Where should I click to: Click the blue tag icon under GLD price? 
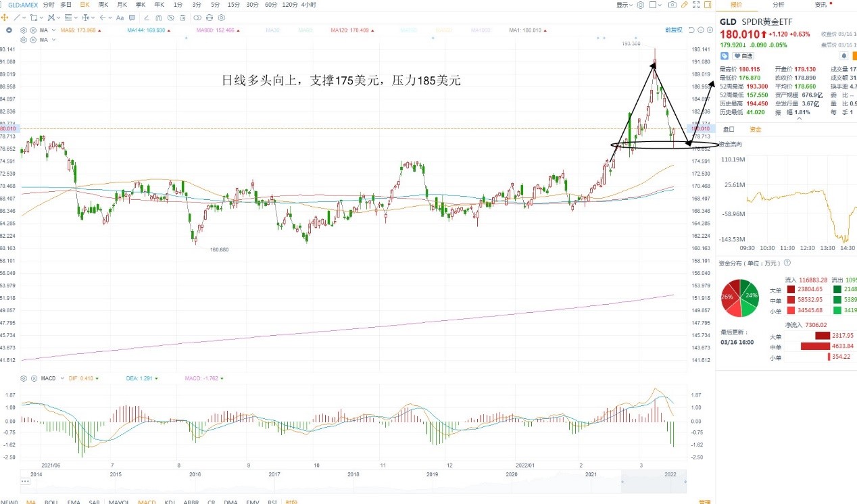[x=724, y=56]
